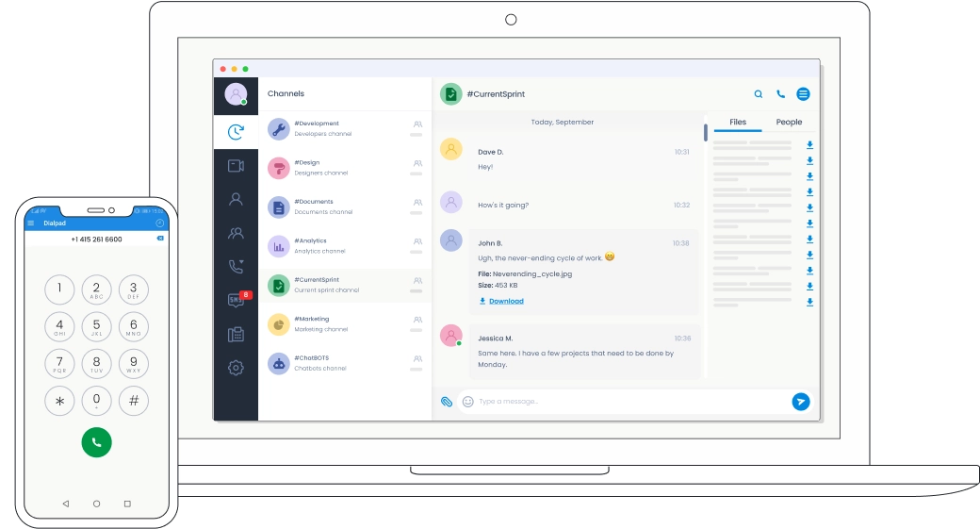Click the fax machine icon in sidebar
Screen dimensions: 980x529
click(x=236, y=335)
